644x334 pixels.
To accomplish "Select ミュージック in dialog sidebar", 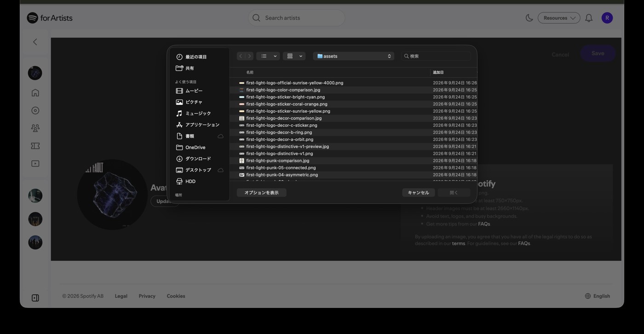I will pyautogui.click(x=200, y=114).
